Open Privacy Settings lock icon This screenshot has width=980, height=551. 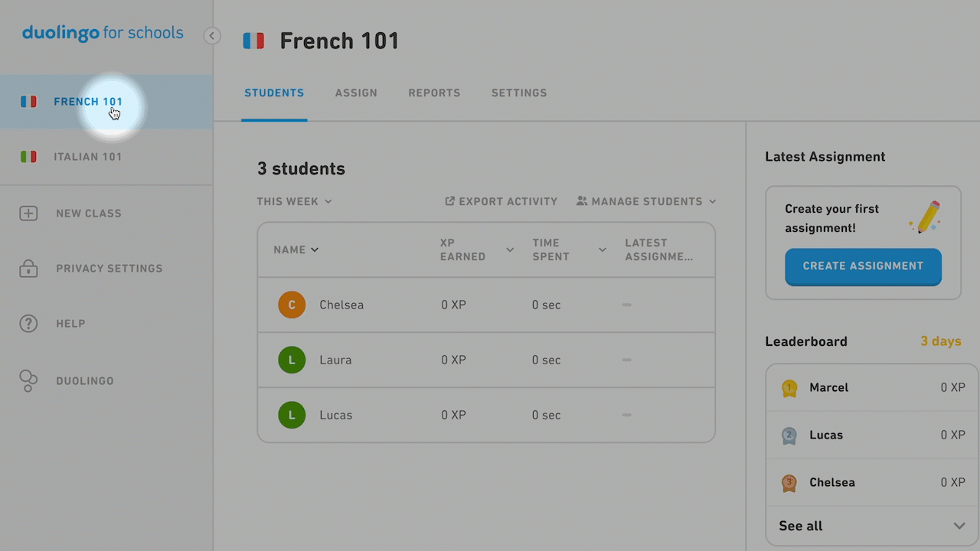[x=28, y=269]
